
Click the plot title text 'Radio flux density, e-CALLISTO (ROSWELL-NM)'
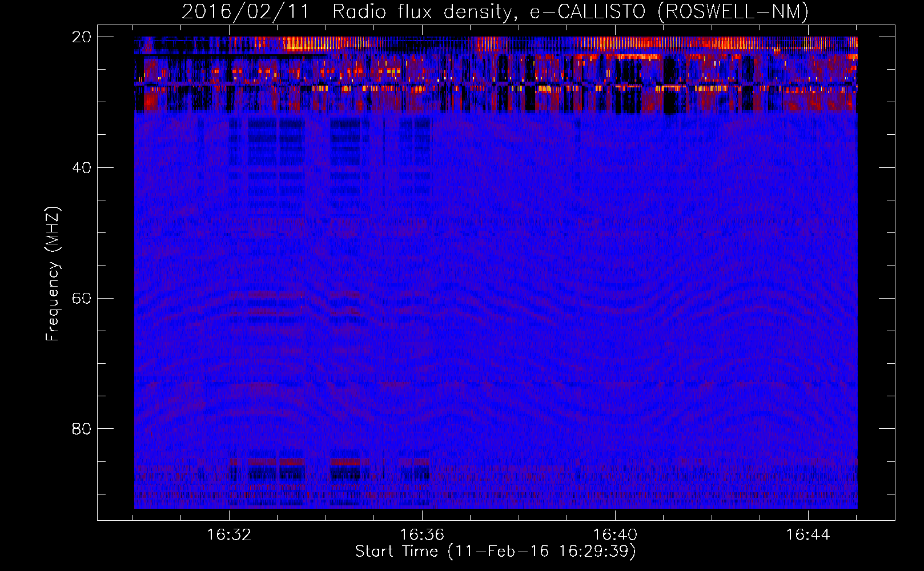571,11
